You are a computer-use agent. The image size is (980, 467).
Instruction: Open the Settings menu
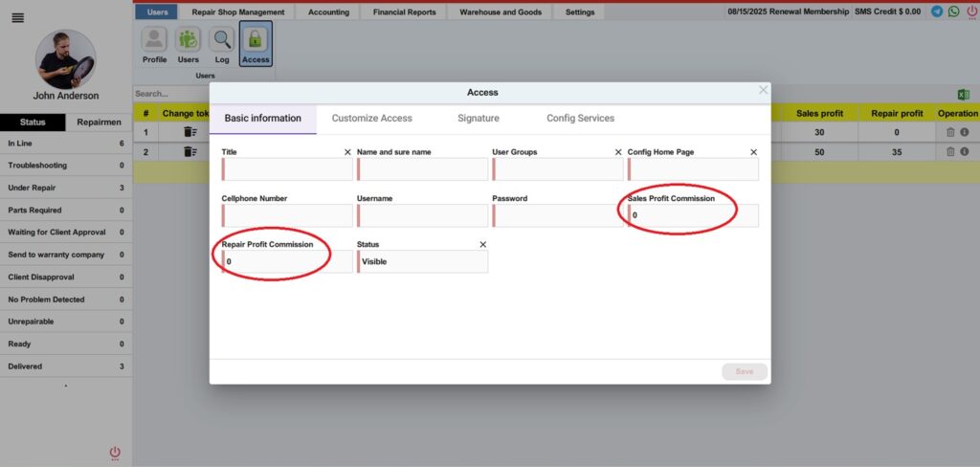pyautogui.click(x=580, y=11)
